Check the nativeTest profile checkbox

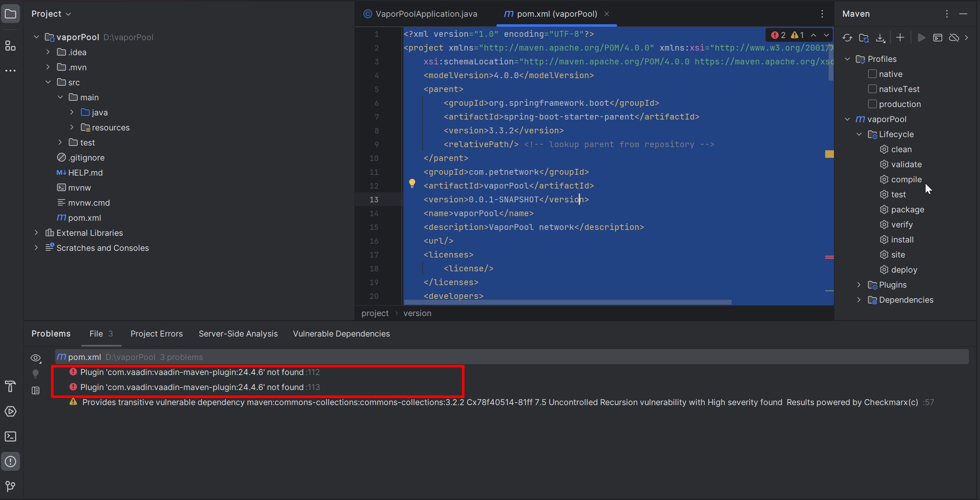click(x=872, y=89)
